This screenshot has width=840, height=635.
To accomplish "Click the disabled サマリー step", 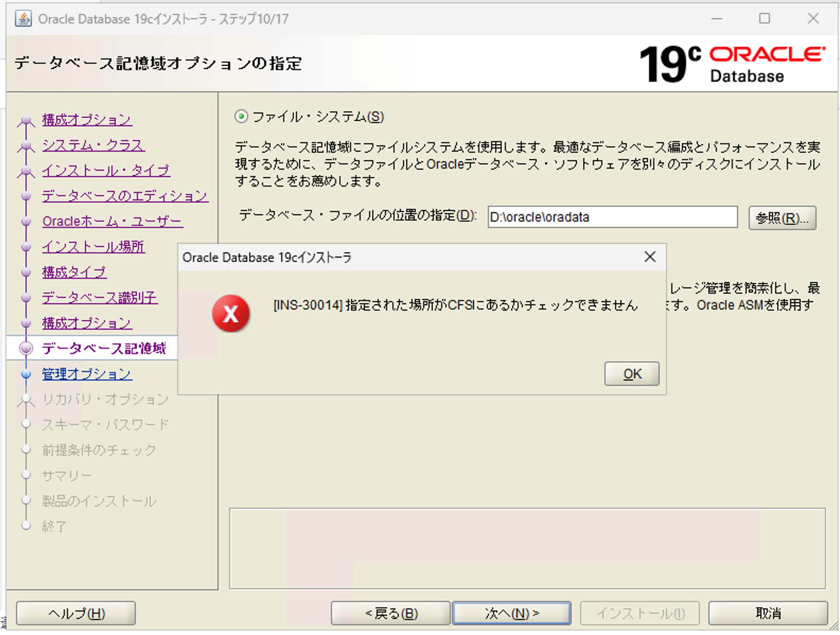I will point(67,475).
